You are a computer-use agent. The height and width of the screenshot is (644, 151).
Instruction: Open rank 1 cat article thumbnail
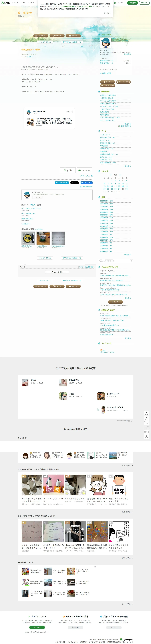(x=32, y=485)
